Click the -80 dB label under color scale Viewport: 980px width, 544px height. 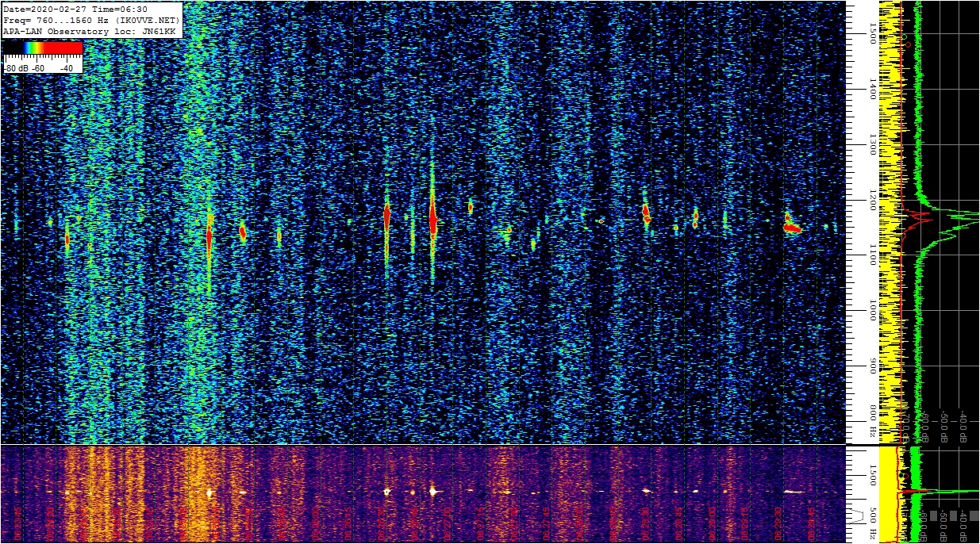(17, 68)
